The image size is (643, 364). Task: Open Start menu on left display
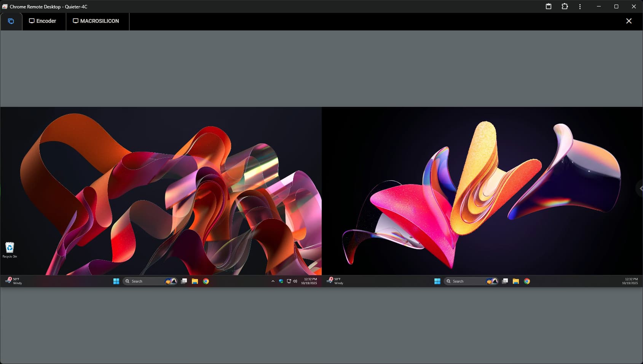(116, 281)
